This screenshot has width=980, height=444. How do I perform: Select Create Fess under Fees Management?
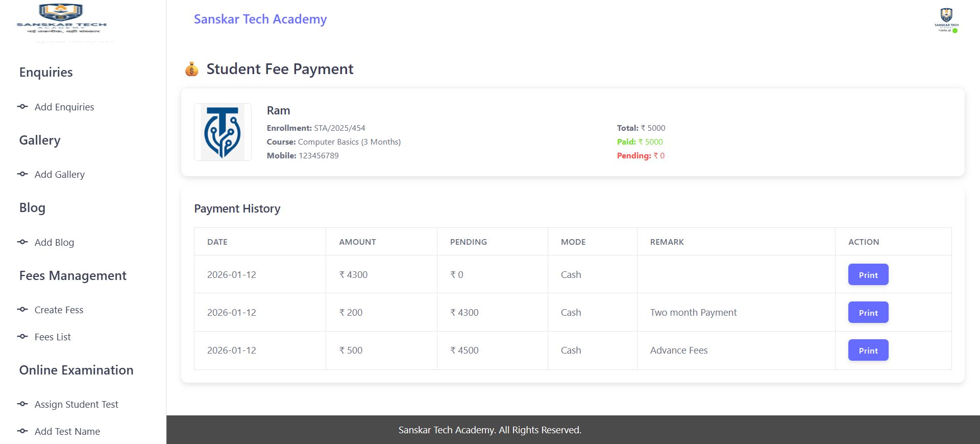59,310
